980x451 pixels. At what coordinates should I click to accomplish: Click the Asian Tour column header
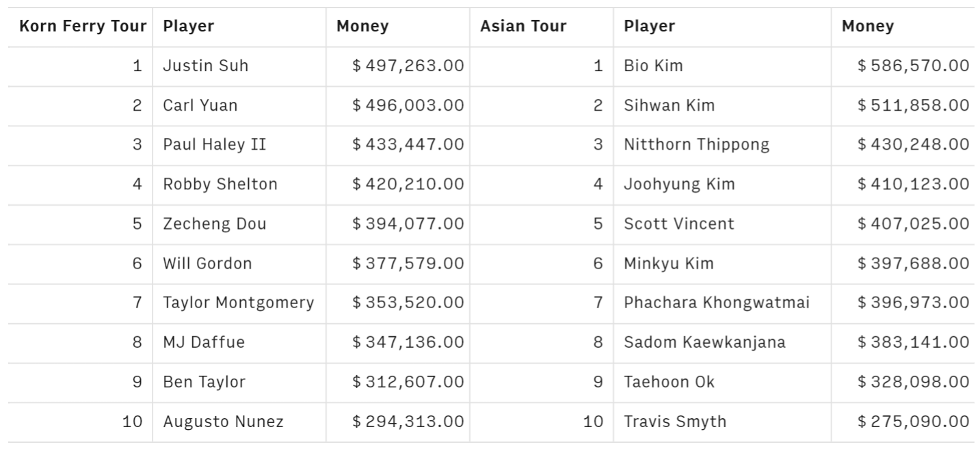[523, 27]
